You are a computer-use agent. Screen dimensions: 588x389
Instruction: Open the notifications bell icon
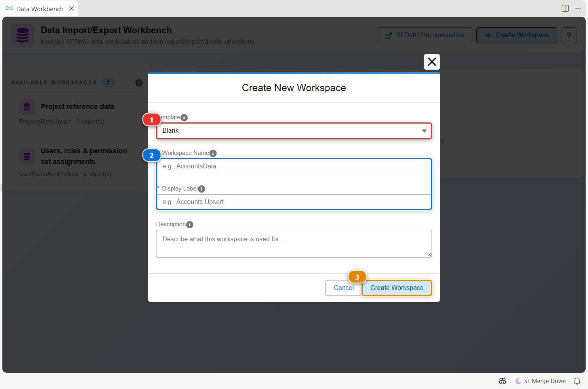point(577,381)
